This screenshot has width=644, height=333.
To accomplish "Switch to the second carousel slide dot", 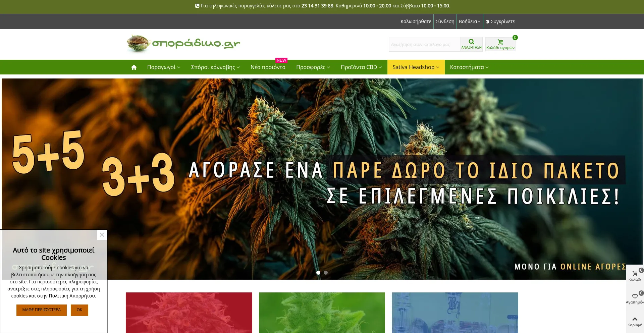I will (326, 273).
